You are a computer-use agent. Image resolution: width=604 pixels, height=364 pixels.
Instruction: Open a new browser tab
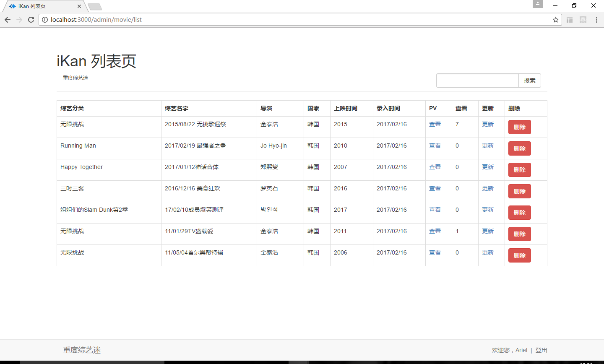[x=95, y=6]
